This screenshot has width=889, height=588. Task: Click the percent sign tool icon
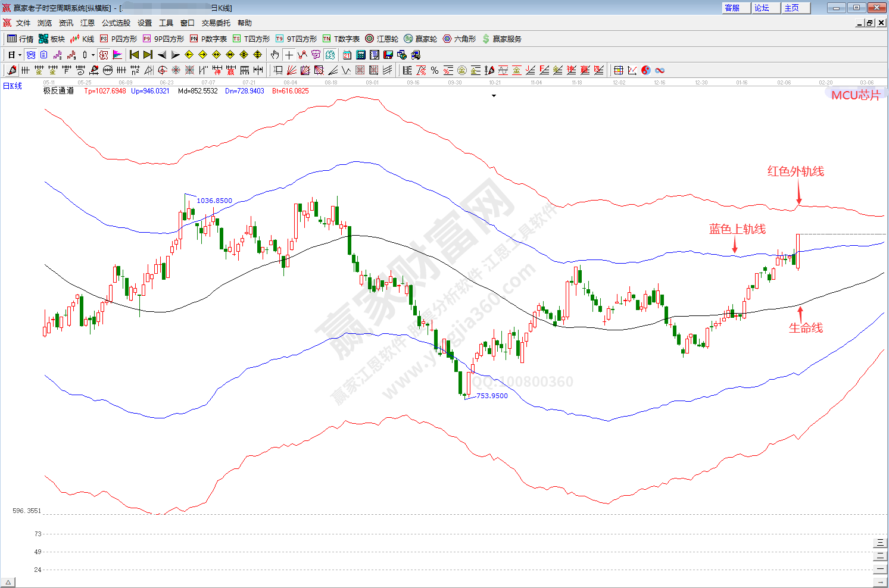click(x=435, y=70)
